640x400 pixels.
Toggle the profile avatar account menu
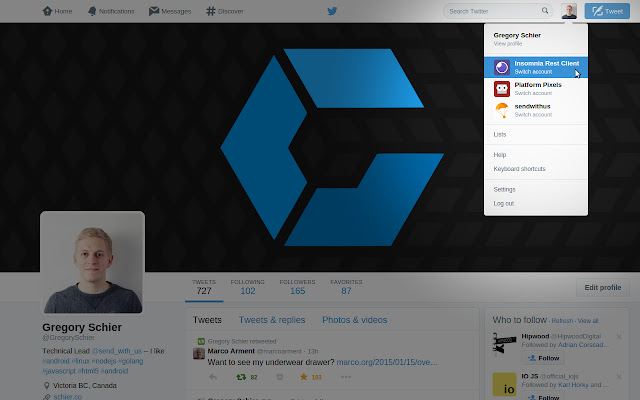(x=569, y=11)
